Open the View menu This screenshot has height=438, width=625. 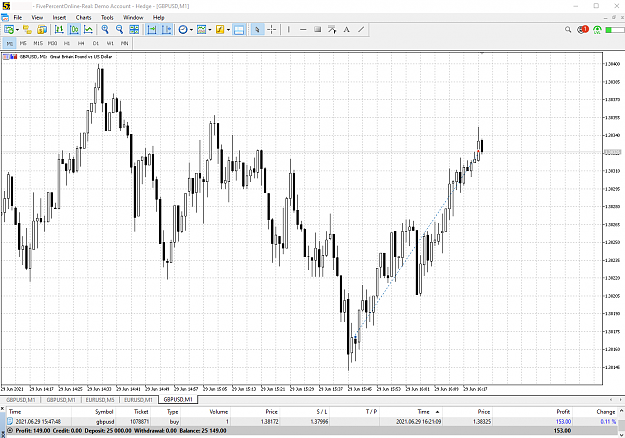[x=37, y=18]
